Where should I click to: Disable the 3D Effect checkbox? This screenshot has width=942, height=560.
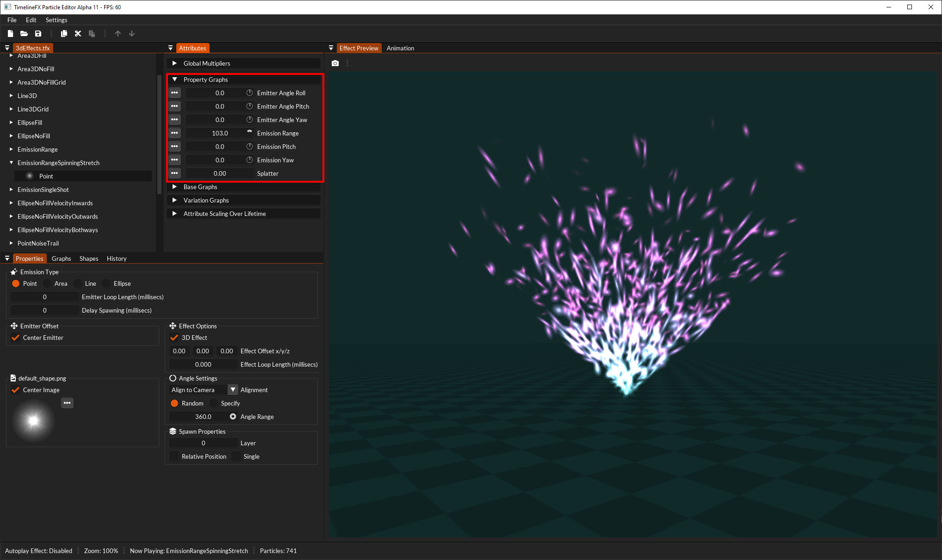[x=174, y=338]
